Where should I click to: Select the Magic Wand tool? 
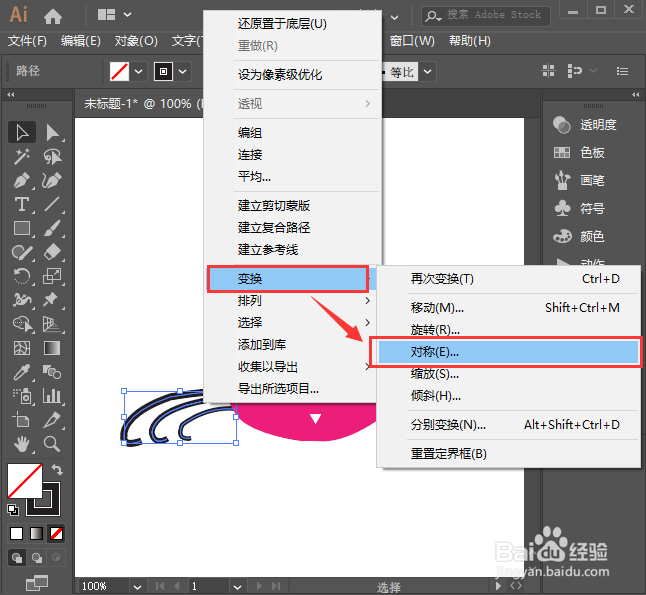(x=22, y=157)
